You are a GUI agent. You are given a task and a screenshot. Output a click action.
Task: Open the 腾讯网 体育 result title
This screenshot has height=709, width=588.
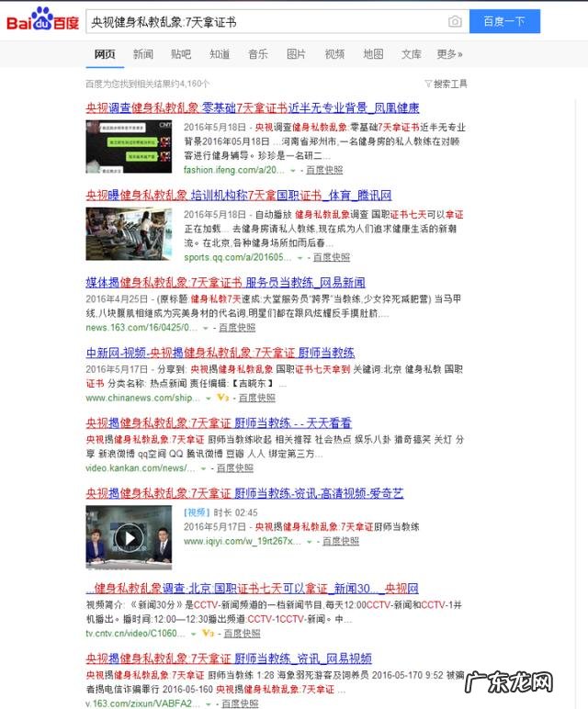tap(238, 196)
